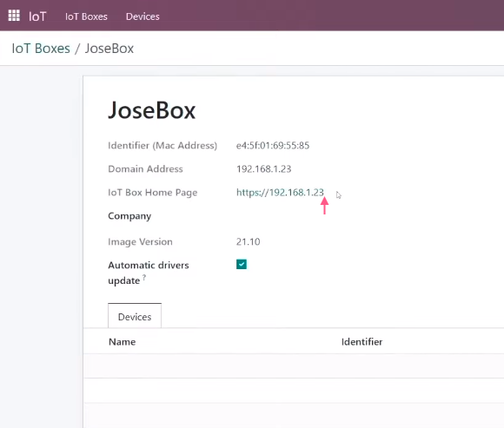Open the IoT Boxes menu
504x428 pixels.
point(86,16)
